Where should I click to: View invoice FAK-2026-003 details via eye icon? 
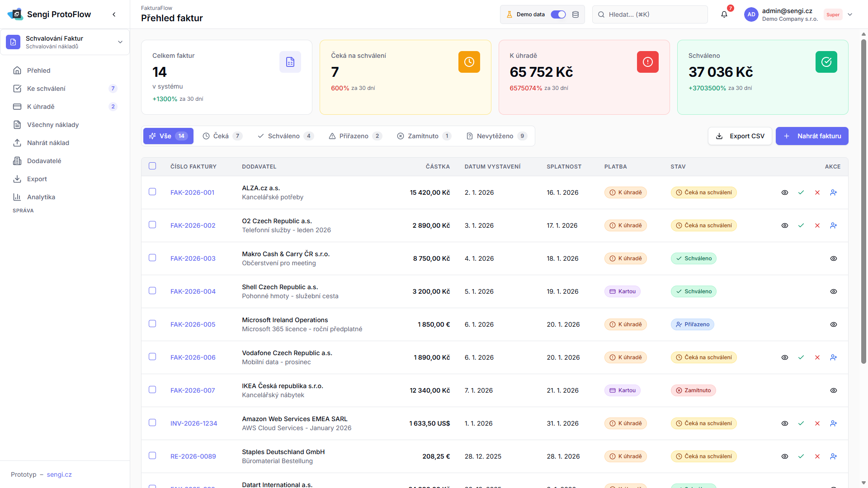coord(834,258)
